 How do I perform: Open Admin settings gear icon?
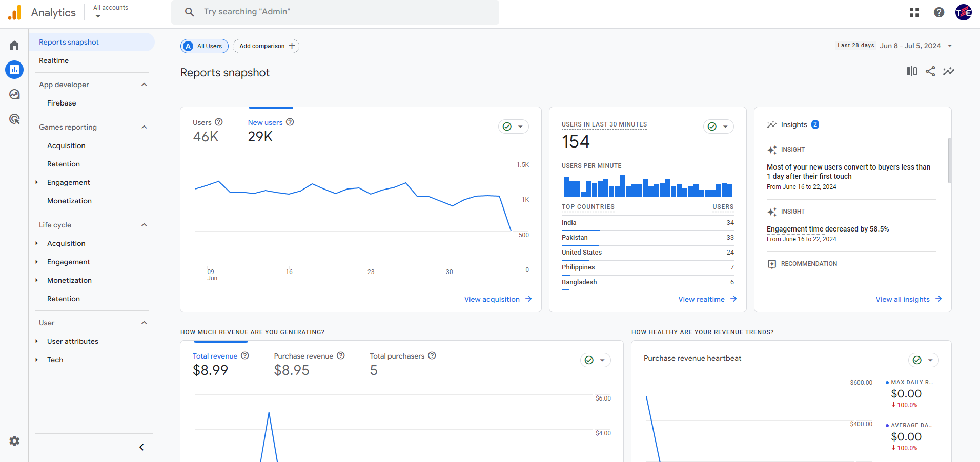point(14,441)
